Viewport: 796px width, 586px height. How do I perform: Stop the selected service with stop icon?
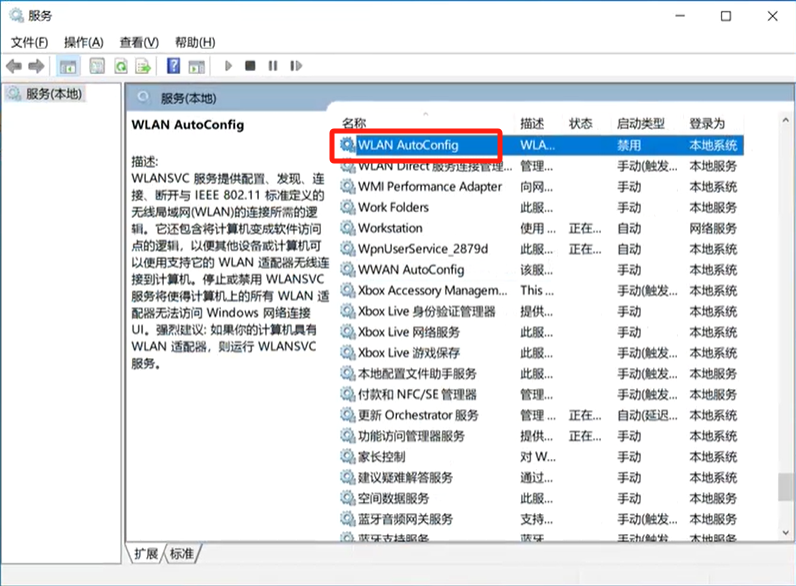(x=250, y=66)
